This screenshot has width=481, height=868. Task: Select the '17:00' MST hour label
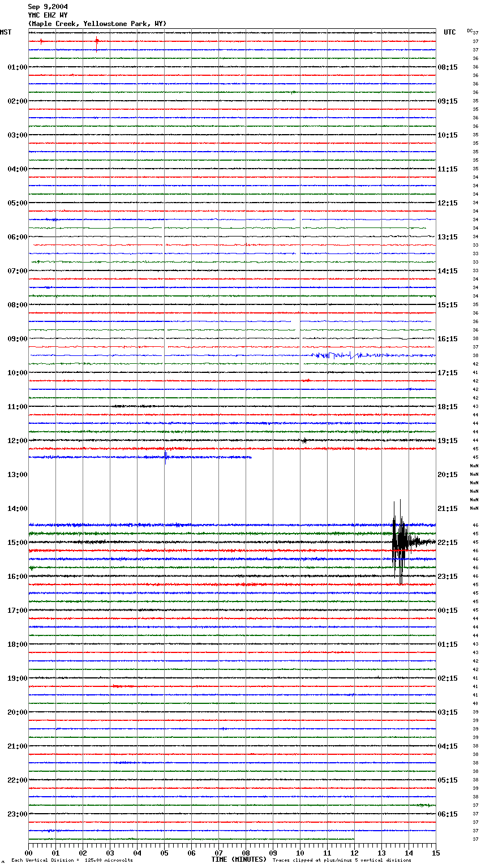click(18, 611)
